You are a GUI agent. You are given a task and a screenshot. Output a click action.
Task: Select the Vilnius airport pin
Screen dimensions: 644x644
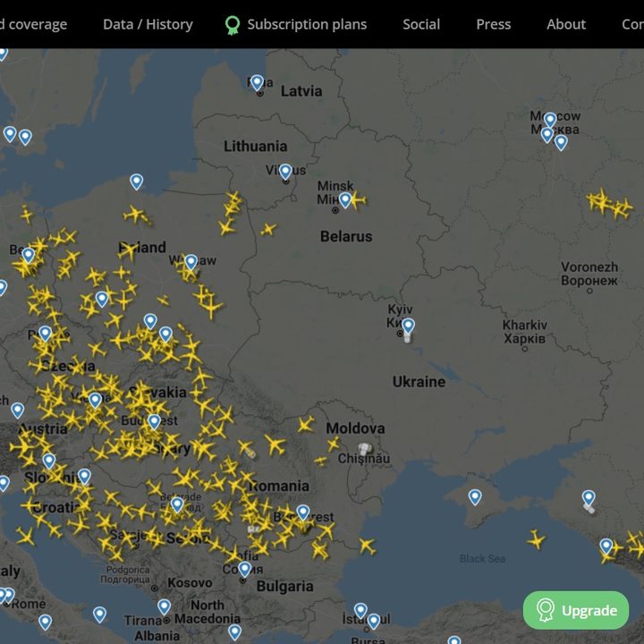click(x=285, y=172)
